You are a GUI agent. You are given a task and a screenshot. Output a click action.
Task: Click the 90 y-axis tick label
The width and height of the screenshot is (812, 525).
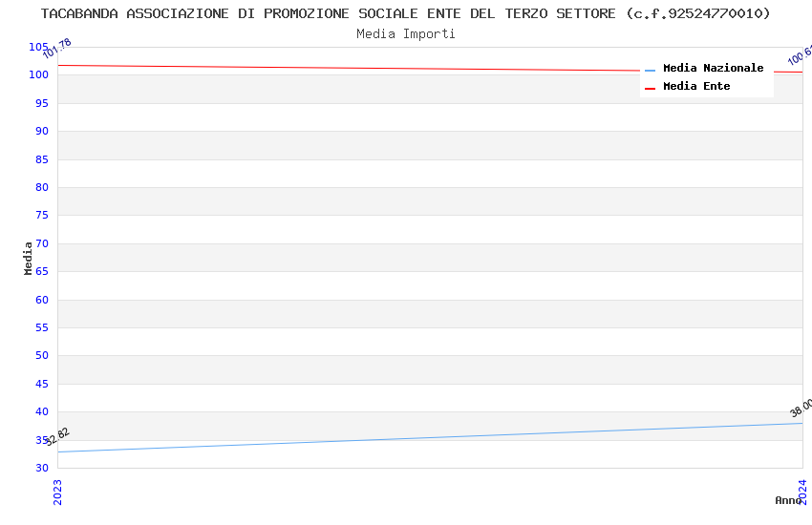pyautogui.click(x=41, y=132)
